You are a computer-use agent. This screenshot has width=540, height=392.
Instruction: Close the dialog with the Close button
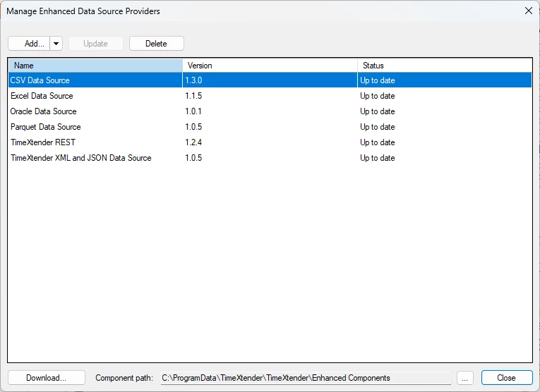tap(507, 378)
